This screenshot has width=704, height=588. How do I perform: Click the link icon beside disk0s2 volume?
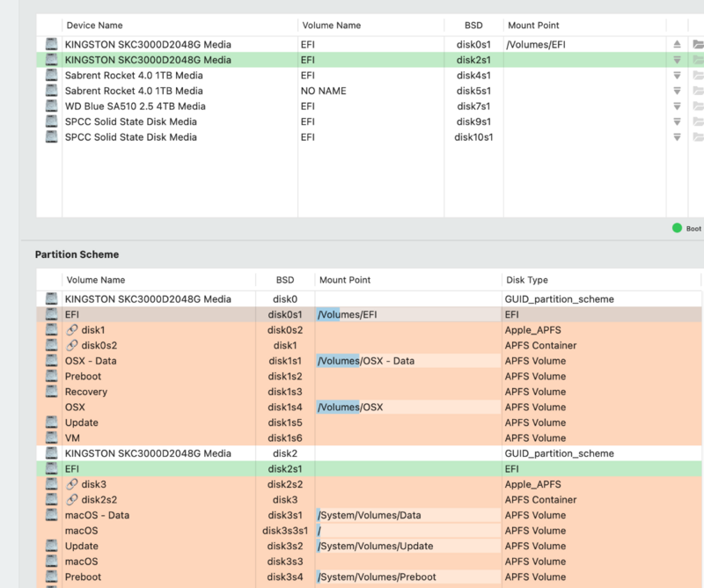point(71,345)
